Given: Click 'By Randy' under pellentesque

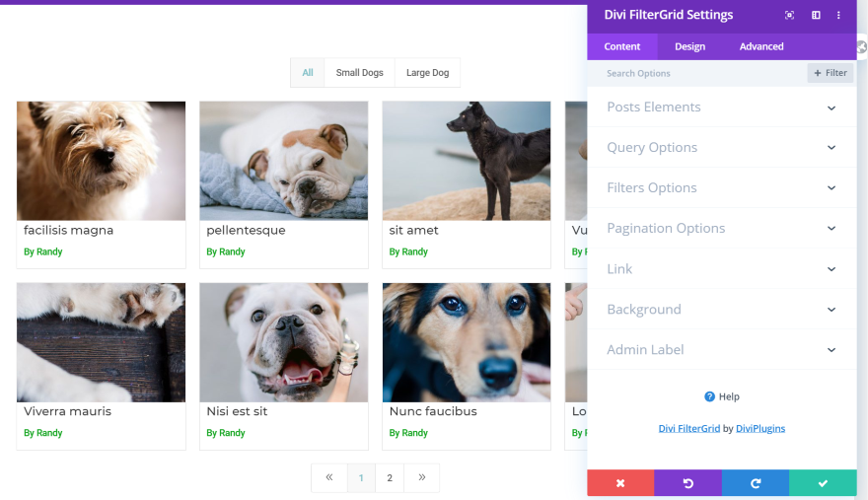Looking at the screenshot, I should point(226,251).
